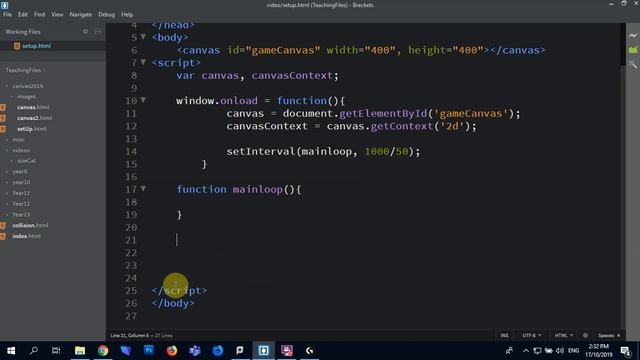Expand the year9 folder
The width and height of the screenshot is (640, 360).
[x=7, y=172]
